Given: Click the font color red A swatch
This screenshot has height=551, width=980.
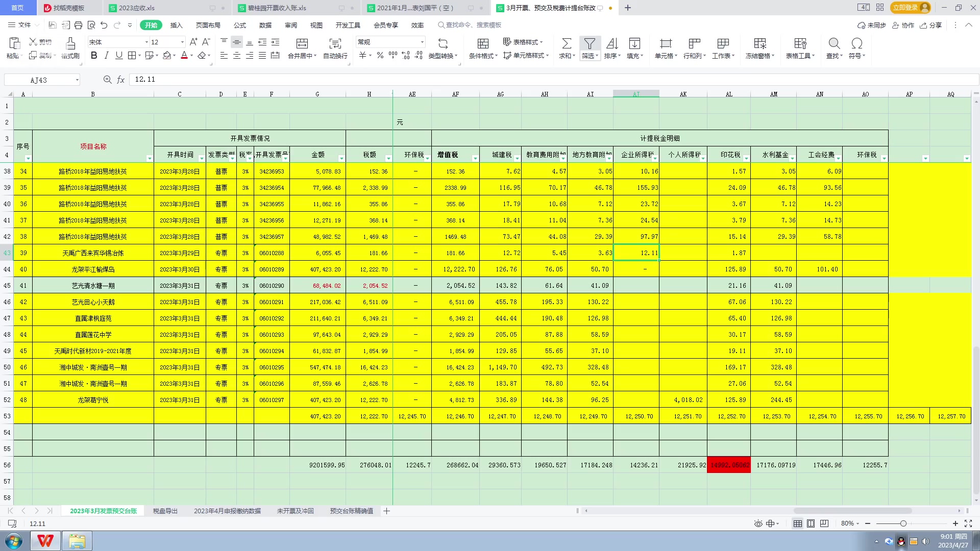Looking at the screenshot, I should (184, 55).
